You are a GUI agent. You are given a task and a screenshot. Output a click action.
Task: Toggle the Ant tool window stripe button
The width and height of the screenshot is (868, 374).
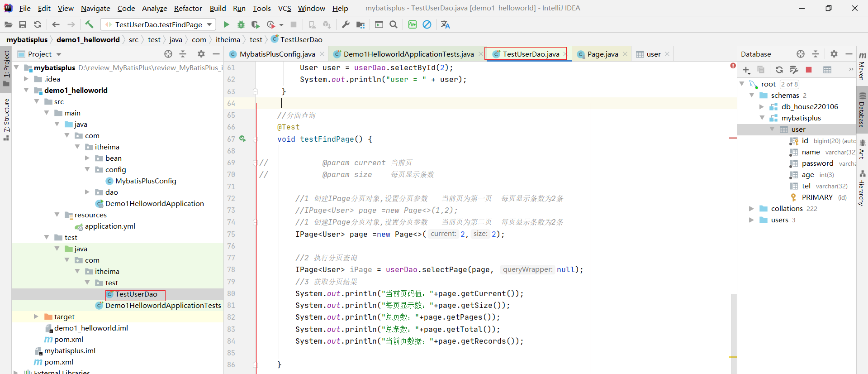[862, 149]
